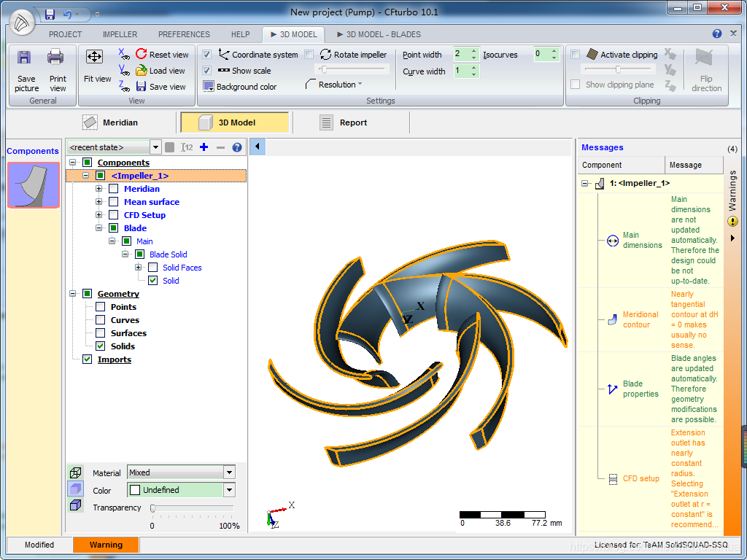Click the Flip direction icon

(704, 58)
